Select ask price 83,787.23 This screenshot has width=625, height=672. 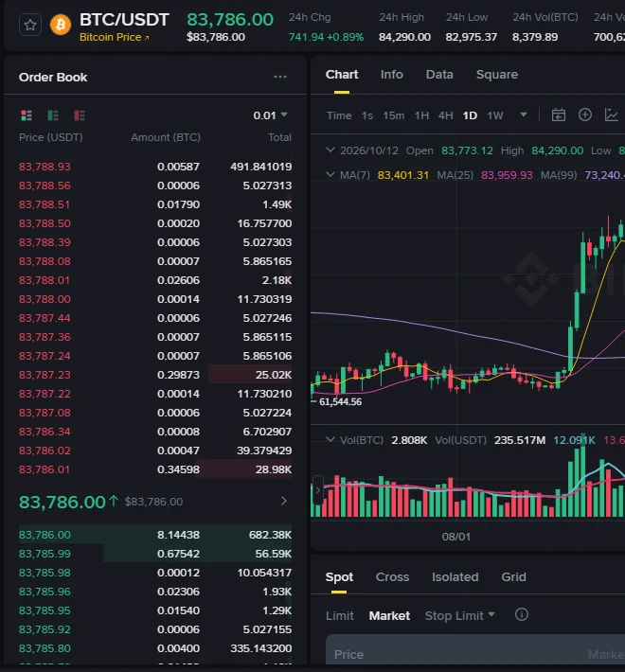(45, 375)
